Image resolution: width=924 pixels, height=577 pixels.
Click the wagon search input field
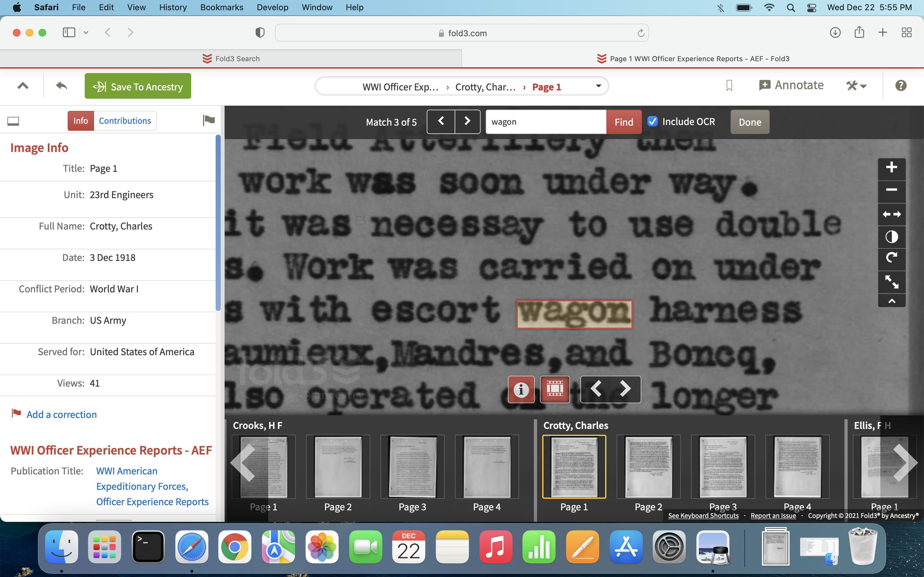[546, 122]
